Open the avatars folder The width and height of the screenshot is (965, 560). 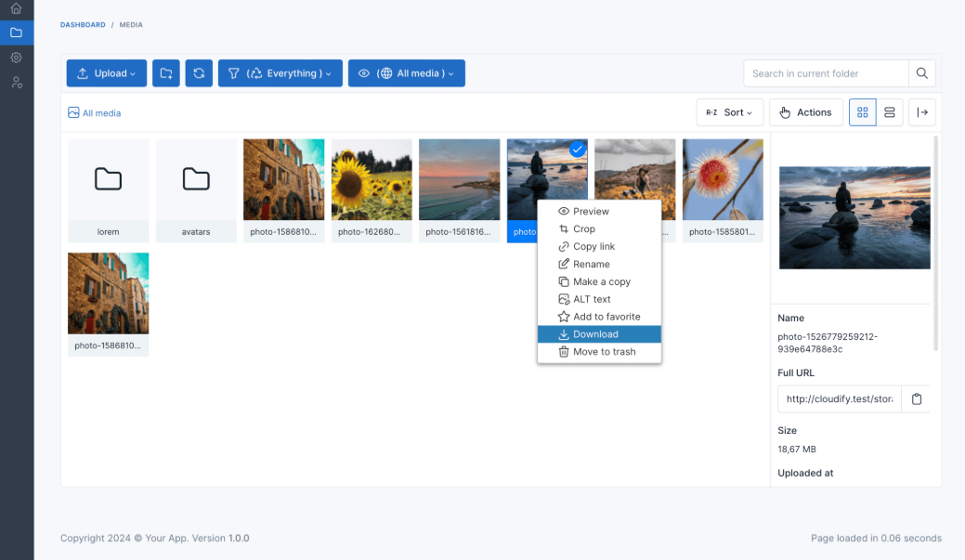point(196,190)
